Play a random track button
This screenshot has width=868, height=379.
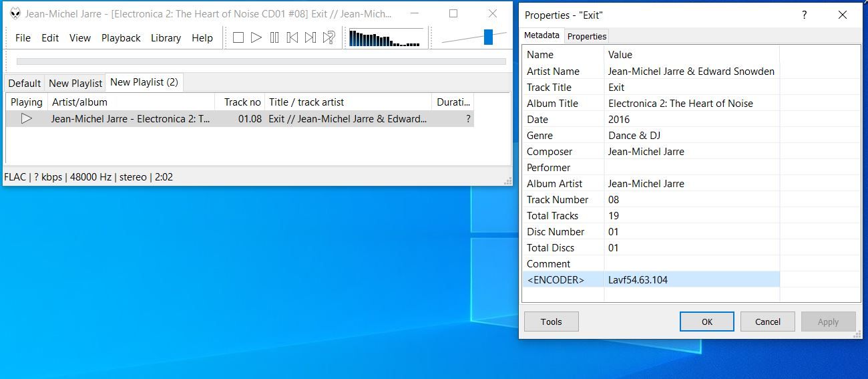pos(329,38)
